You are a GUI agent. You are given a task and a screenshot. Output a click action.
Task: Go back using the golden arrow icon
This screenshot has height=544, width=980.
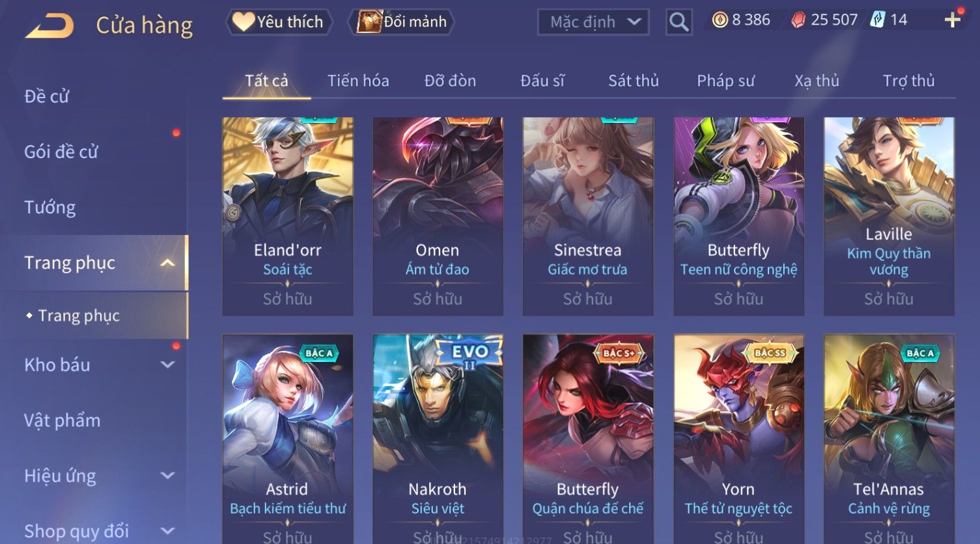(x=49, y=26)
